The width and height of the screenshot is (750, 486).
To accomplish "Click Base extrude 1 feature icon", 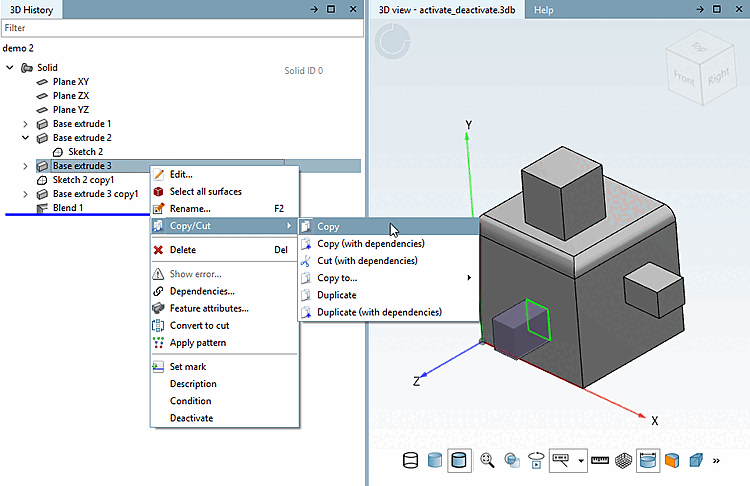I will [42, 124].
